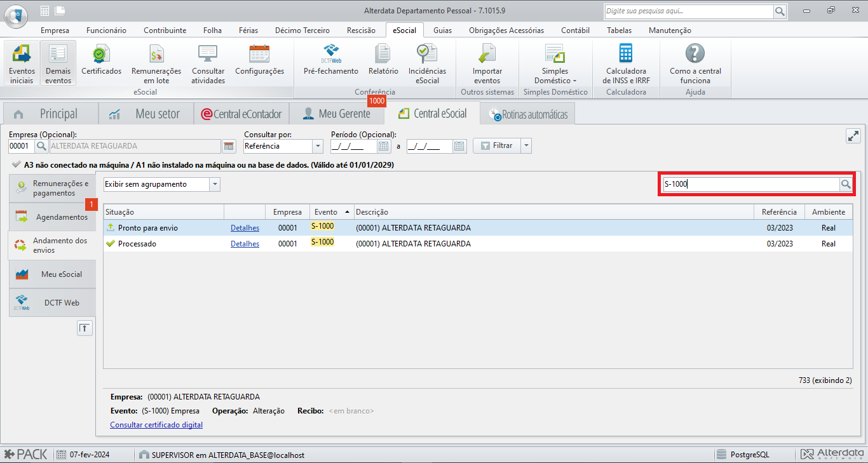Open Consultar atividades
Screen dimensions: 868x463
[208, 64]
